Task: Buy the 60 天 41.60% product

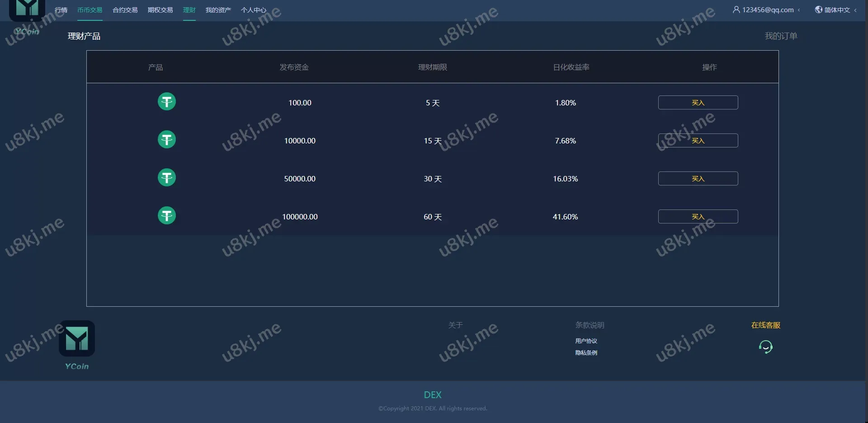Action: click(x=698, y=217)
